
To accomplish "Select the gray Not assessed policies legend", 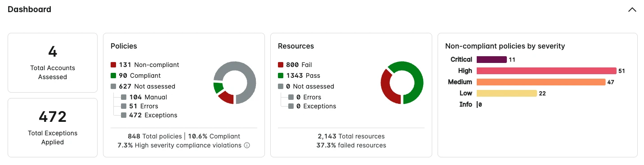I will (113, 86).
